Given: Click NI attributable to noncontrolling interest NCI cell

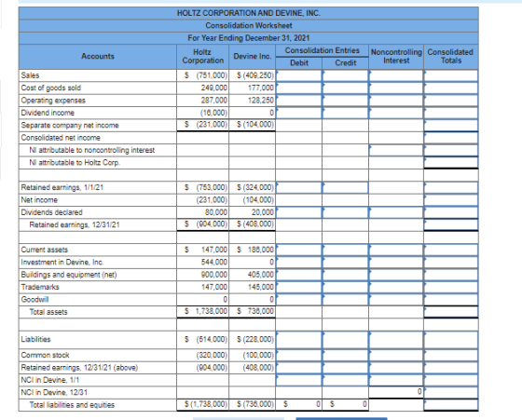Looking at the screenshot, I should pyautogui.click(x=396, y=150).
